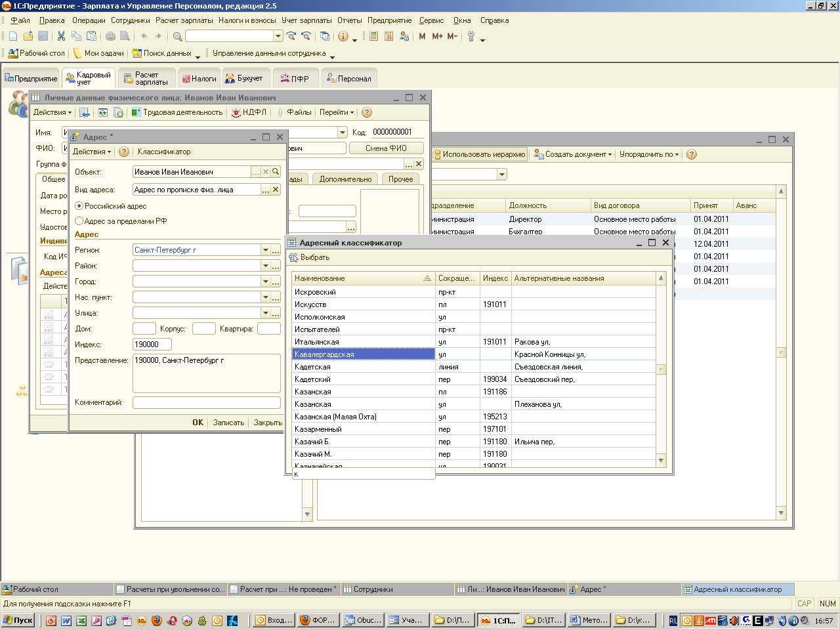
Task: Click the Open file icon in main toolbar
Action: coord(28,36)
